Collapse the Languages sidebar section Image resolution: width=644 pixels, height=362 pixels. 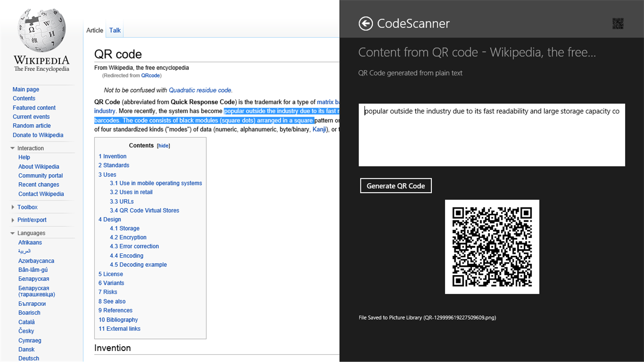click(12, 233)
